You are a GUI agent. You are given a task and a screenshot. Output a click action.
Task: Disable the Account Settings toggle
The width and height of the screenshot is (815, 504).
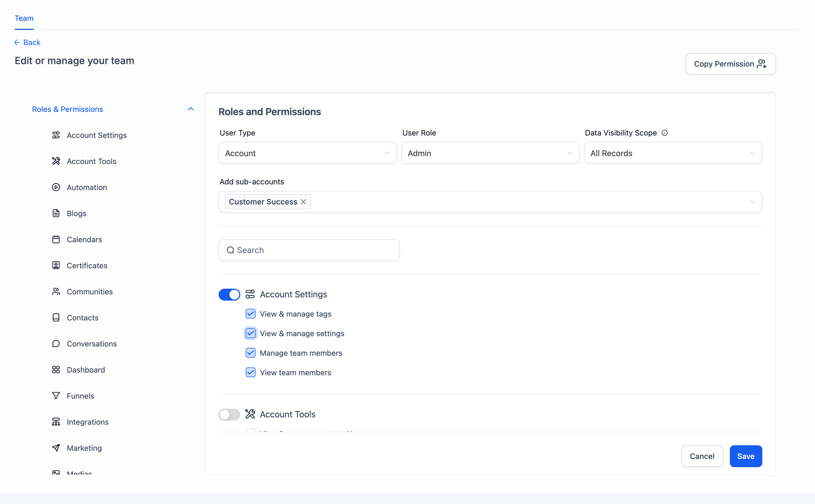229,294
